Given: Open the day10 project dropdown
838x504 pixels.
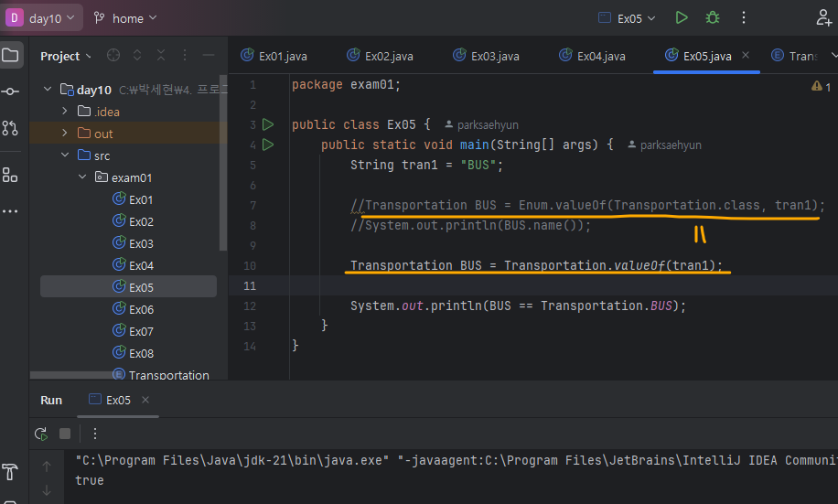Looking at the screenshot, I should [x=43, y=17].
